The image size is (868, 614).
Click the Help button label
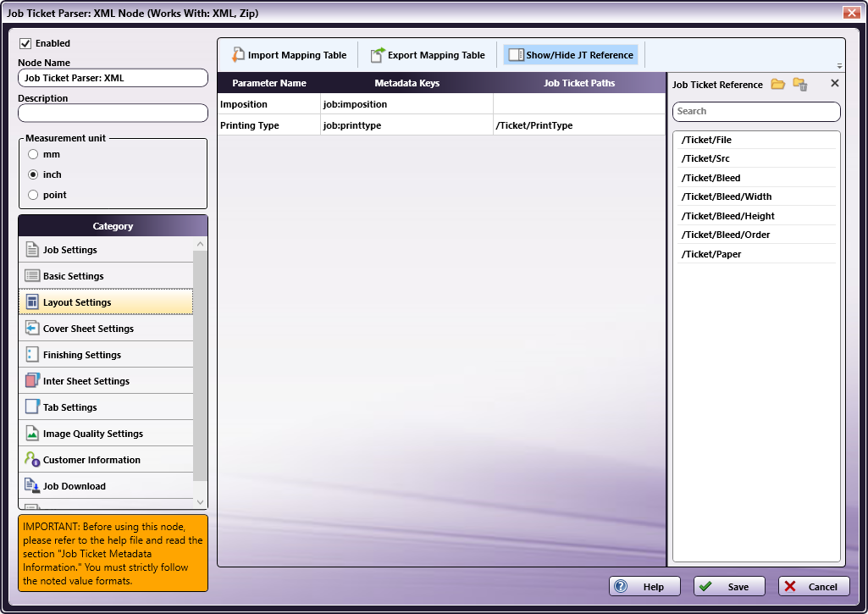pyautogui.click(x=653, y=587)
